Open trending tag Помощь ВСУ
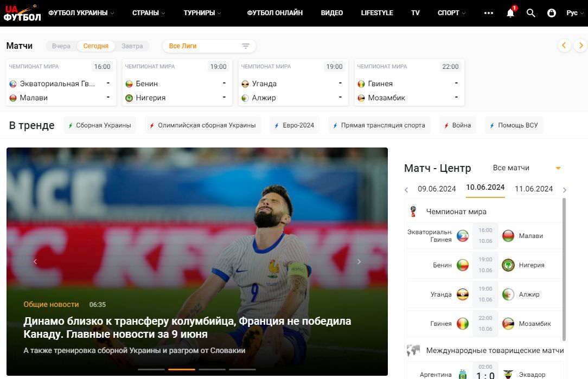Image resolution: width=588 pixels, height=379 pixels. point(514,125)
